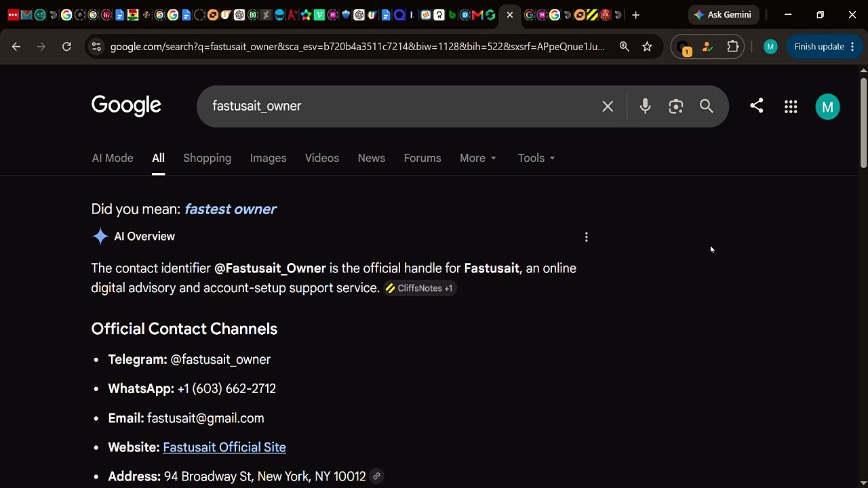The image size is (868, 488).
Task: Open Google apps grid
Action: tap(791, 106)
